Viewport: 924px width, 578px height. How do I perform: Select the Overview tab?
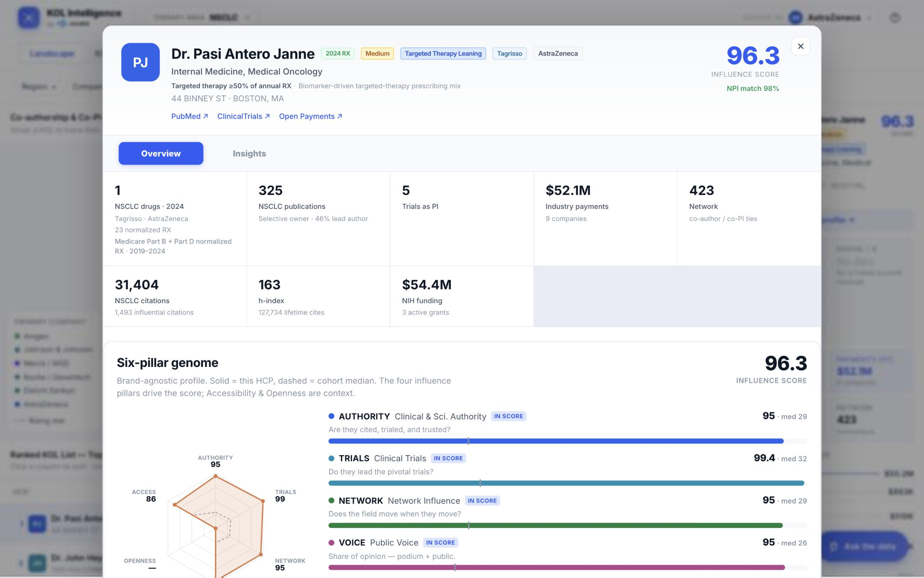161,153
